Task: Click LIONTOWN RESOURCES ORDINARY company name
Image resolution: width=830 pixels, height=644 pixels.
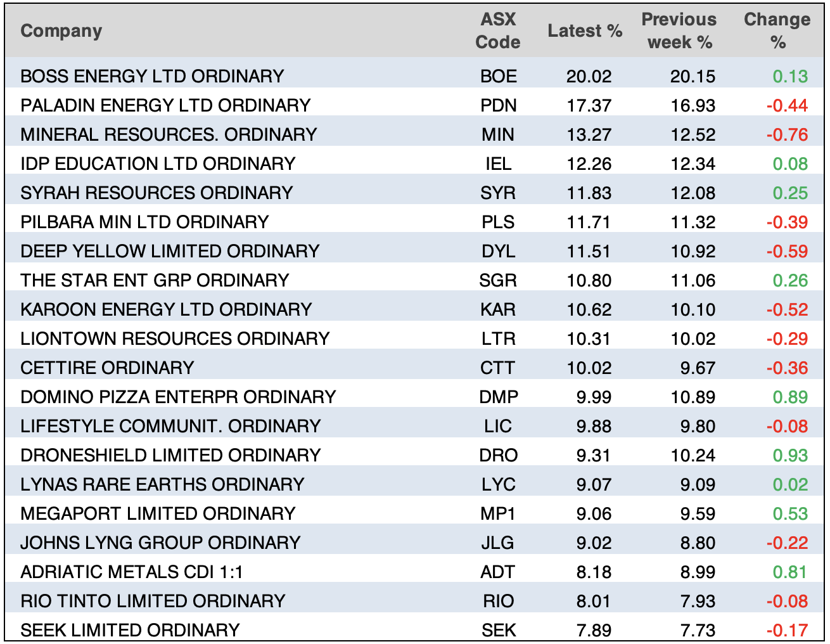Action: (x=175, y=338)
